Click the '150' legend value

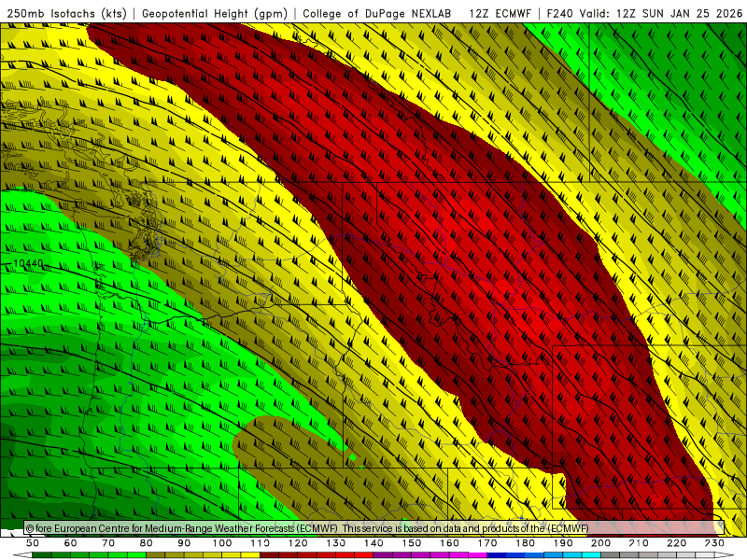(x=412, y=543)
